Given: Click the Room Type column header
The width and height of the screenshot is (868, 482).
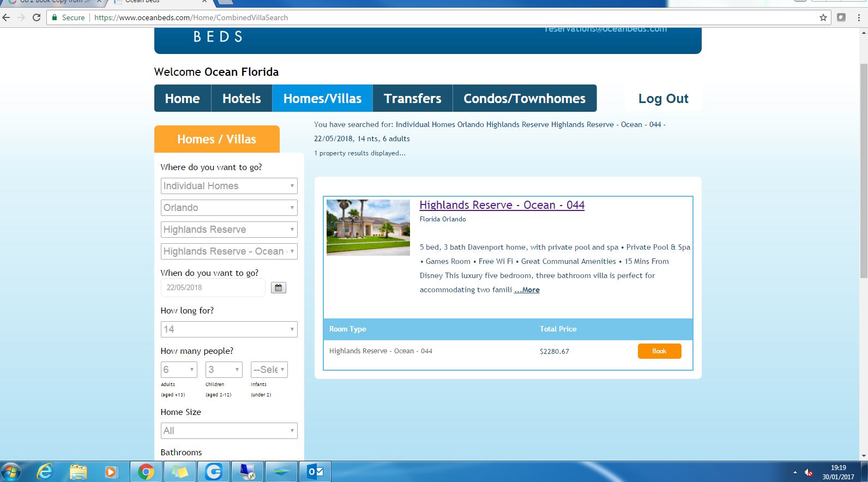Looking at the screenshot, I should pyautogui.click(x=348, y=329).
